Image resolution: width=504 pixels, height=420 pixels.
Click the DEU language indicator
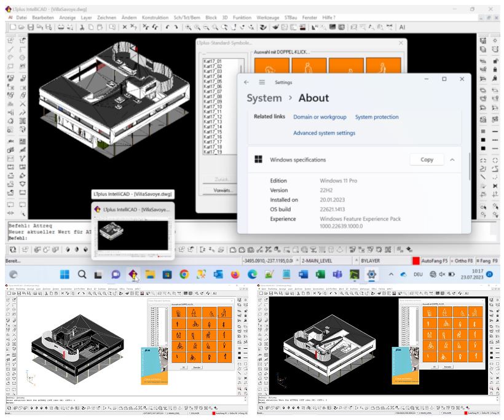[x=418, y=274]
